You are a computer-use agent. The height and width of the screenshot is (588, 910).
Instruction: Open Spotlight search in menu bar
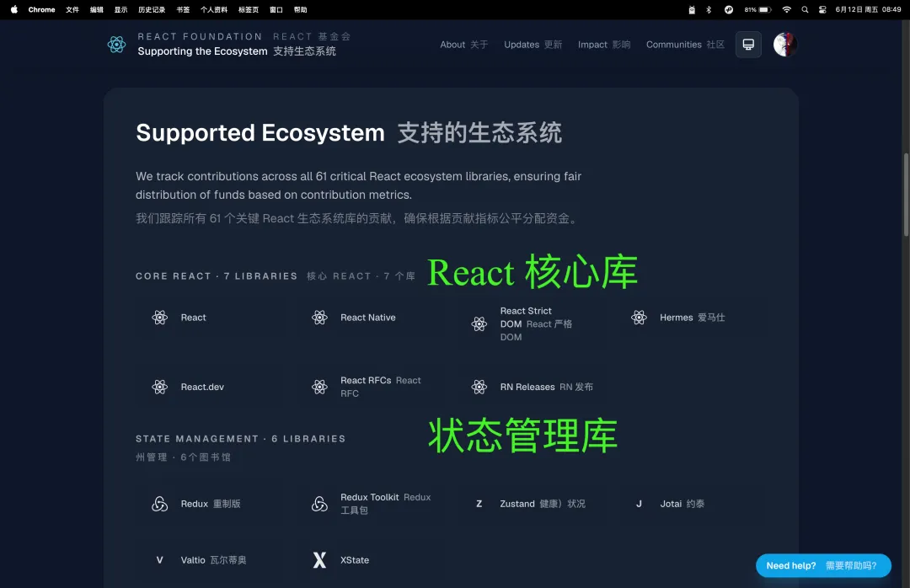[x=805, y=9]
